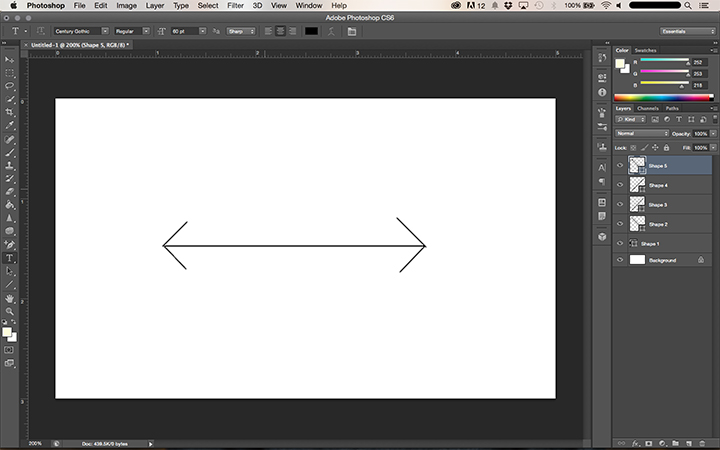The image size is (720, 450).
Task: Select the Horizontal Type tool in toolbox
Action: tap(9, 258)
